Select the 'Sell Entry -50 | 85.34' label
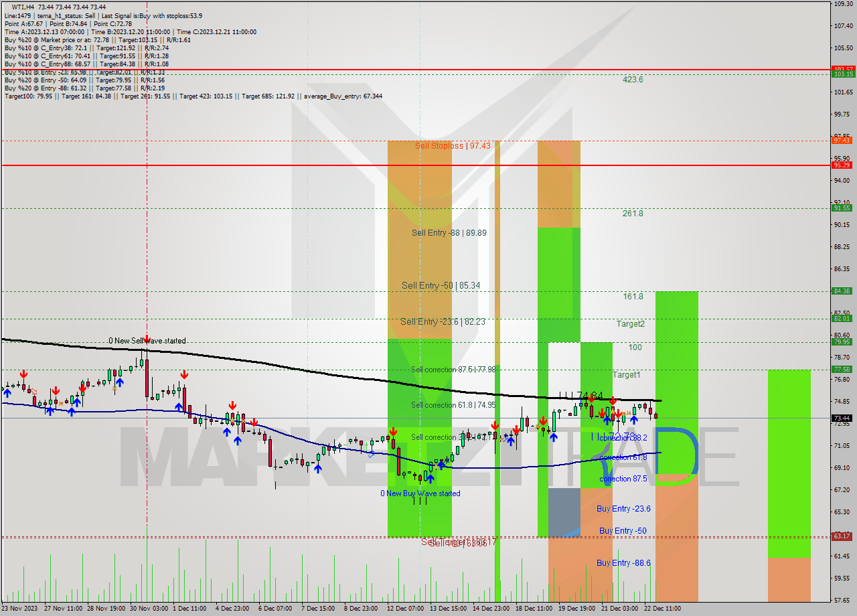 pos(441,285)
